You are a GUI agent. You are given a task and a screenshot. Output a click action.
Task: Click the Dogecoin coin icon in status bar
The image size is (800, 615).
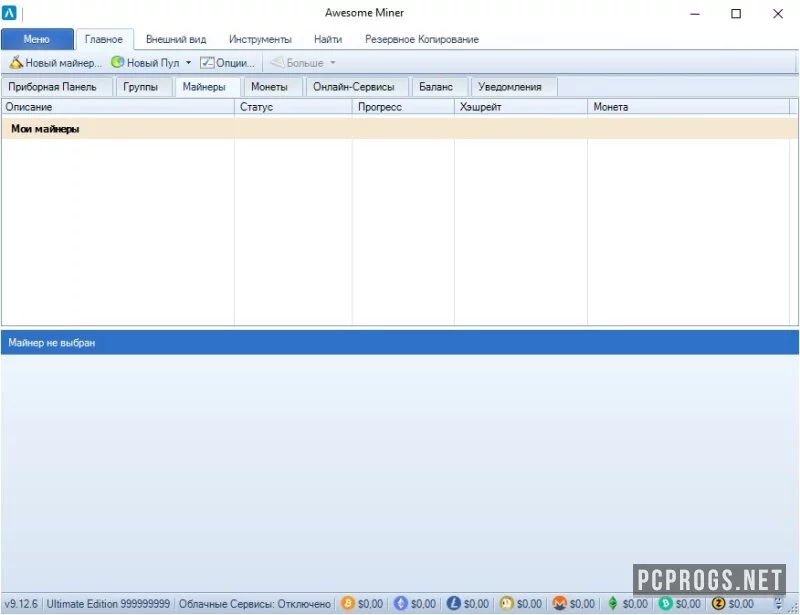tap(506, 604)
